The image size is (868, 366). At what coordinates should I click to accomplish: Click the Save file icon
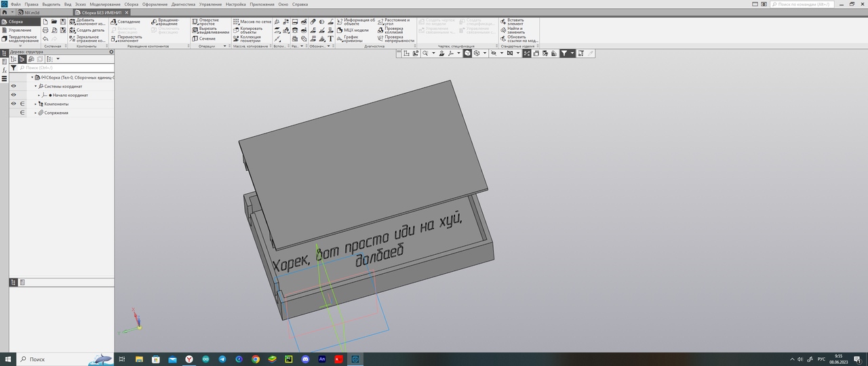[x=63, y=22]
